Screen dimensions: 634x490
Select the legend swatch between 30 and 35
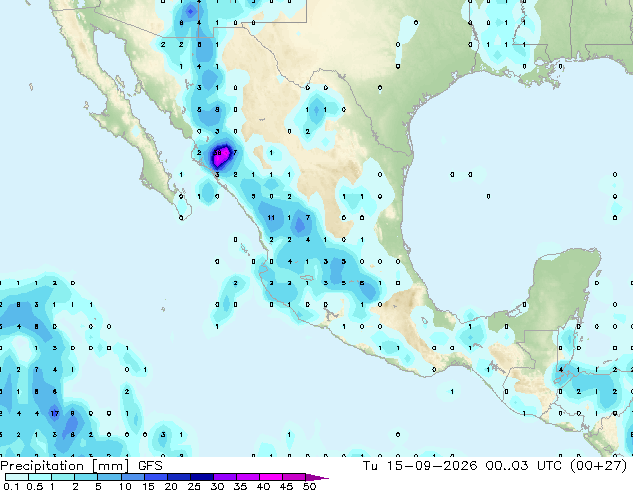(x=225, y=477)
